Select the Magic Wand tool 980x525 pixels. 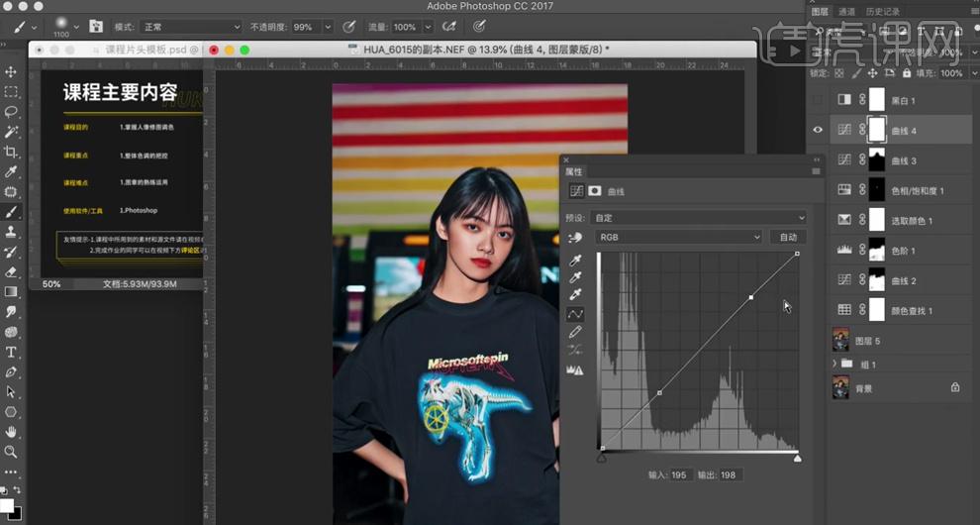pos(11,132)
